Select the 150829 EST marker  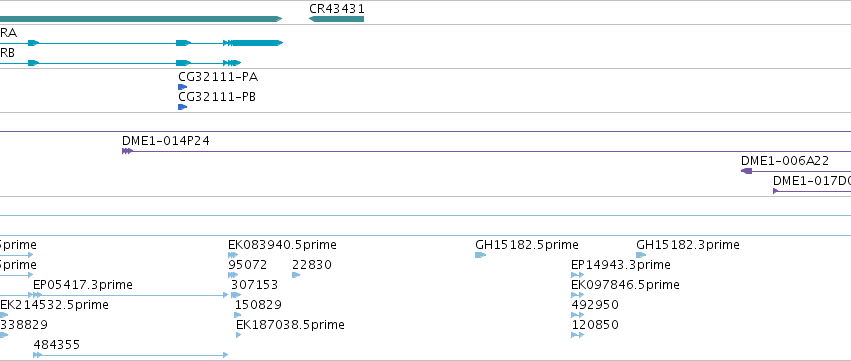tap(238, 315)
